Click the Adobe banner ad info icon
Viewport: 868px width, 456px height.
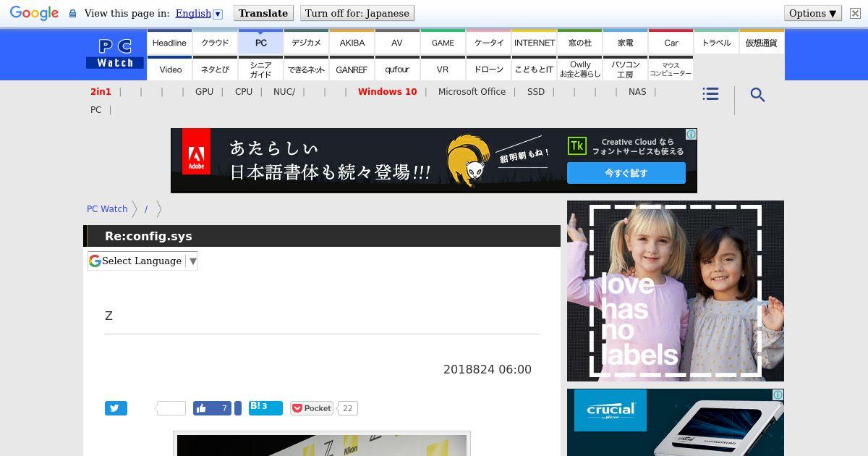[x=692, y=134]
